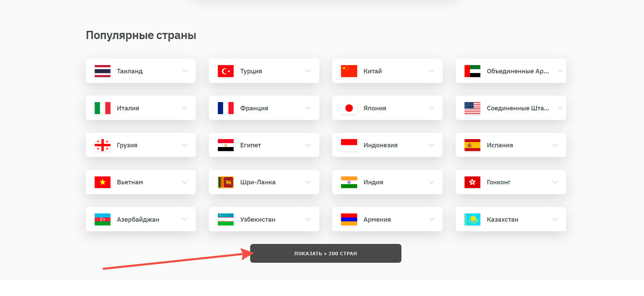This screenshot has width=644, height=296.
Task: Click the Indonesia flag icon
Action: point(349,145)
